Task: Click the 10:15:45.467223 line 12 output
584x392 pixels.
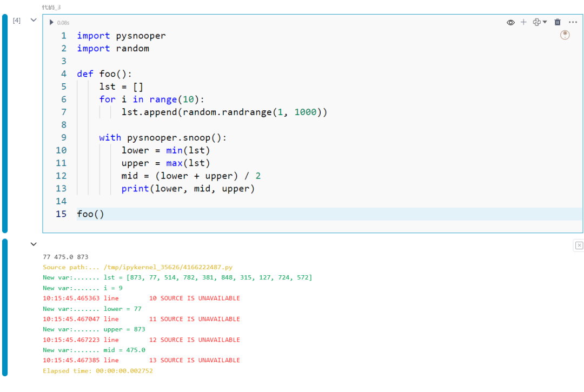Action: click(x=141, y=340)
